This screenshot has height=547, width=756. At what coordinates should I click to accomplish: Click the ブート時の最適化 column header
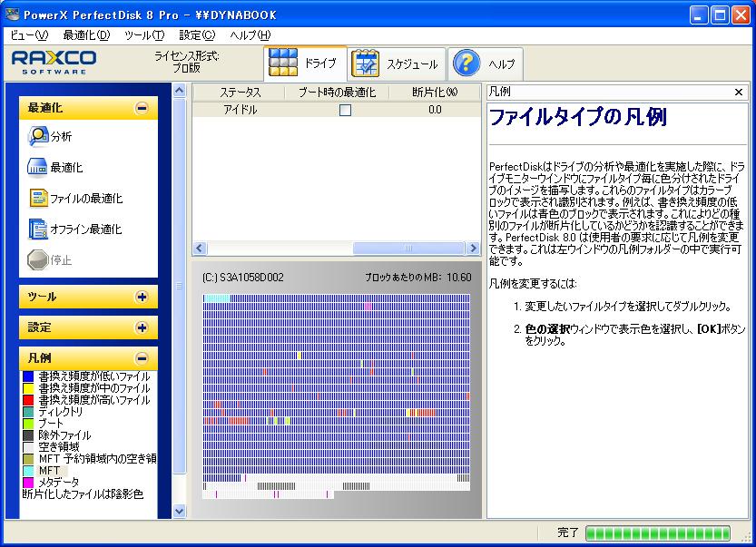pos(337,92)
